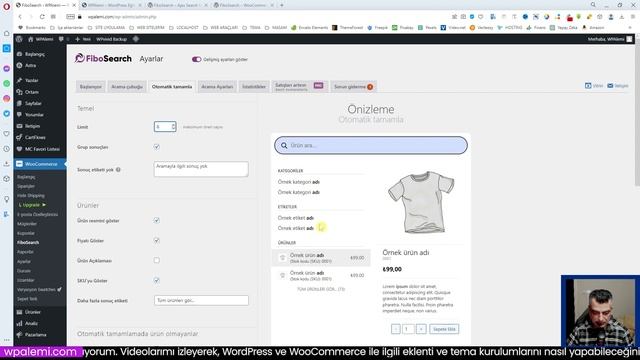Image resolution: width=640 pixels, height=360 pixels.
Task: Open WhatsApp in Opera sidebar
Action: [7, 84]
